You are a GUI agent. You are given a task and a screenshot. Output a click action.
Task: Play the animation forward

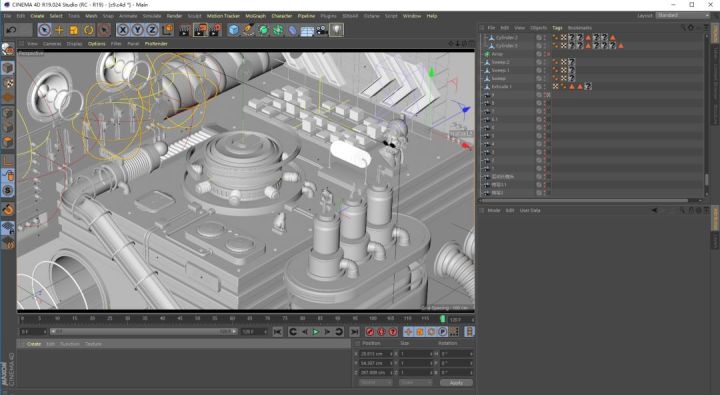315,332
